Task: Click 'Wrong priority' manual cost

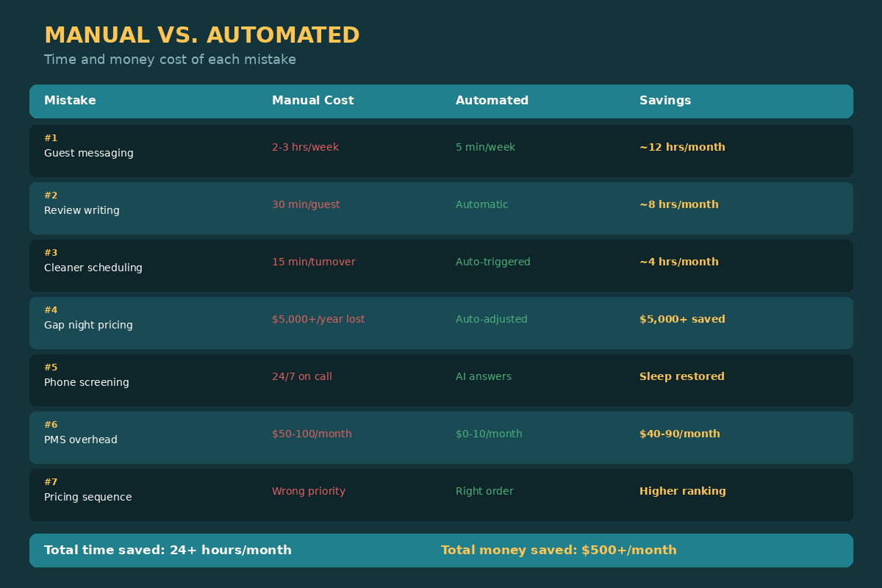Action: 309,491
